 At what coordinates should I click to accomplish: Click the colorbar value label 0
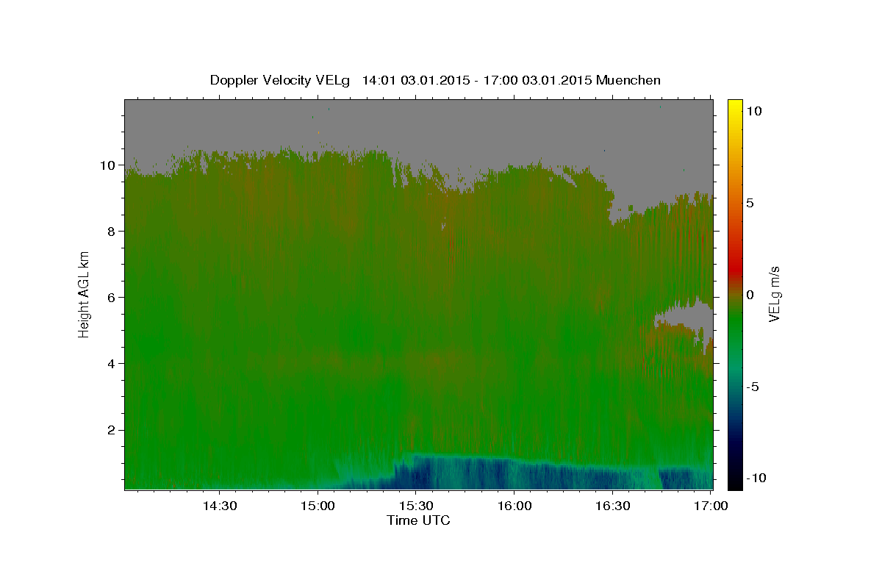click(x=750, y=295)
